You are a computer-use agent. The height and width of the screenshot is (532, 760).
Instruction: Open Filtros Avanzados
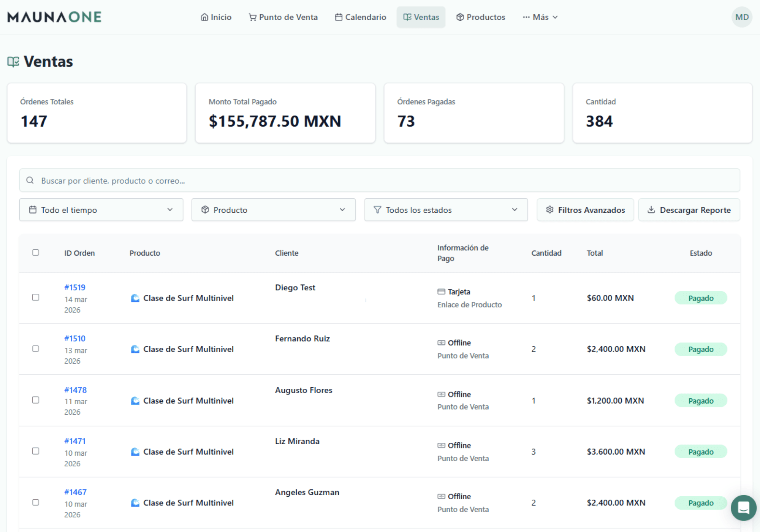point(585,210)
